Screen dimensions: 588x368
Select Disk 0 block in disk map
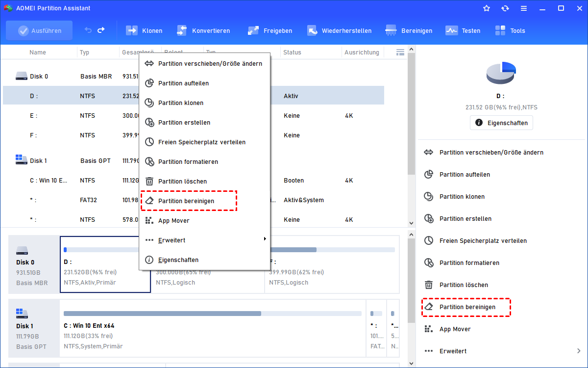click(x=33, y=264)
